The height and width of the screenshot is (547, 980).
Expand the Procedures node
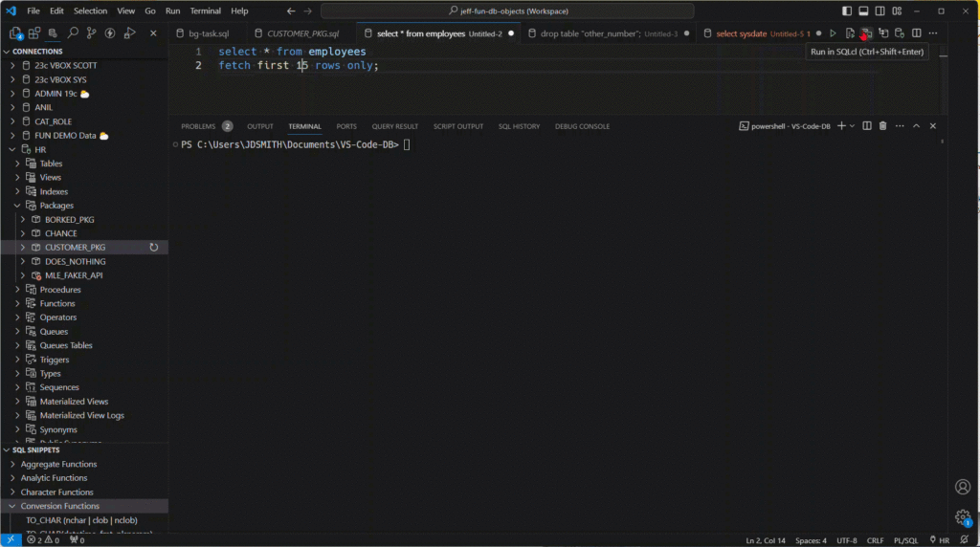coord(17,290)
